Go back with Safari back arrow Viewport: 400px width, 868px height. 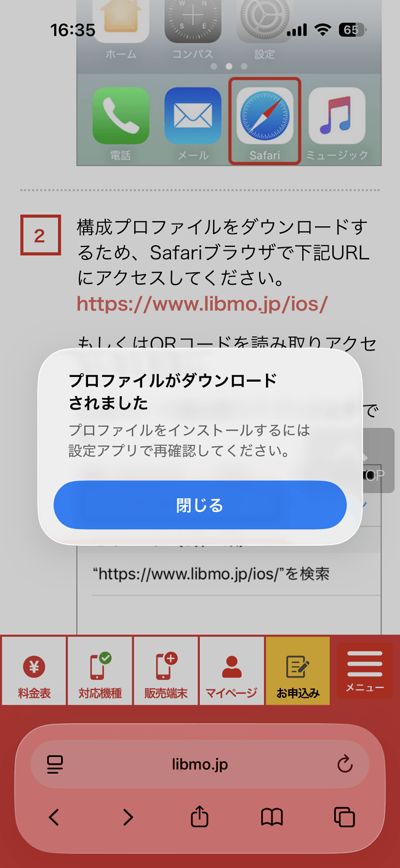point(54,817)
